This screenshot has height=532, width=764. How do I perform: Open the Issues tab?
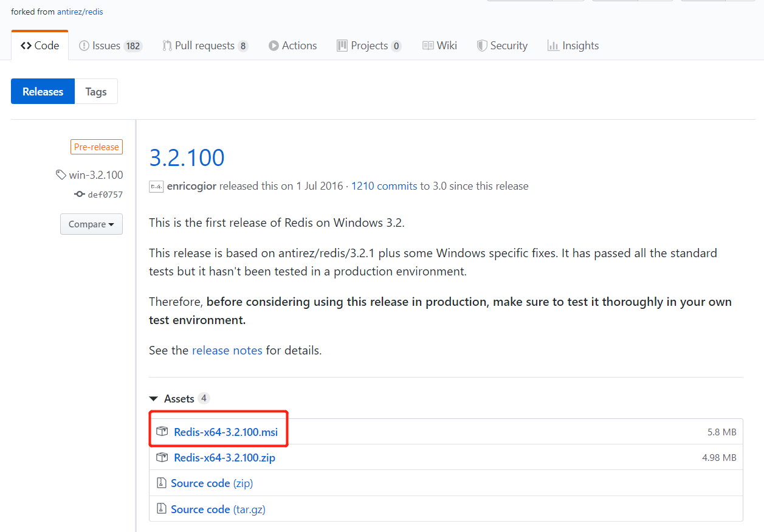[111, 46]
